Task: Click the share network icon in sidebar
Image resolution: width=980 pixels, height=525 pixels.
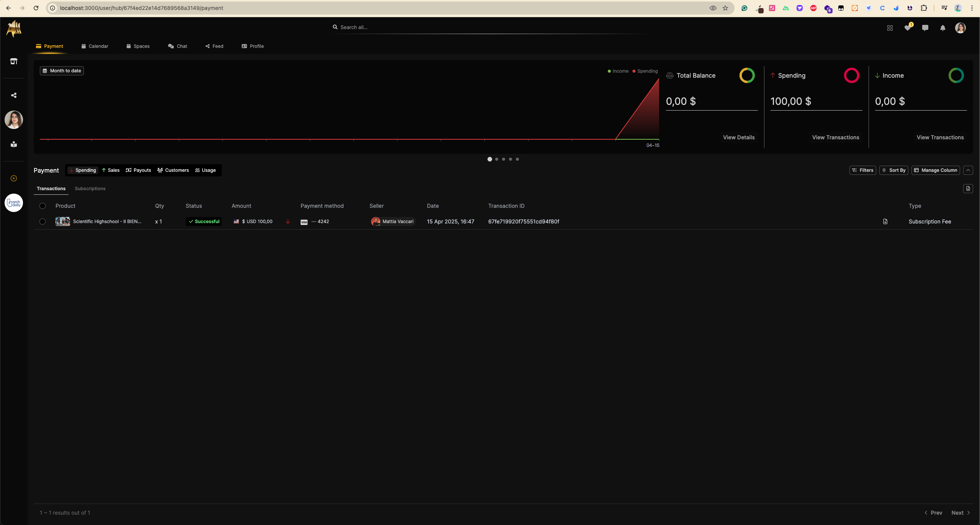Action: point(14,95)
